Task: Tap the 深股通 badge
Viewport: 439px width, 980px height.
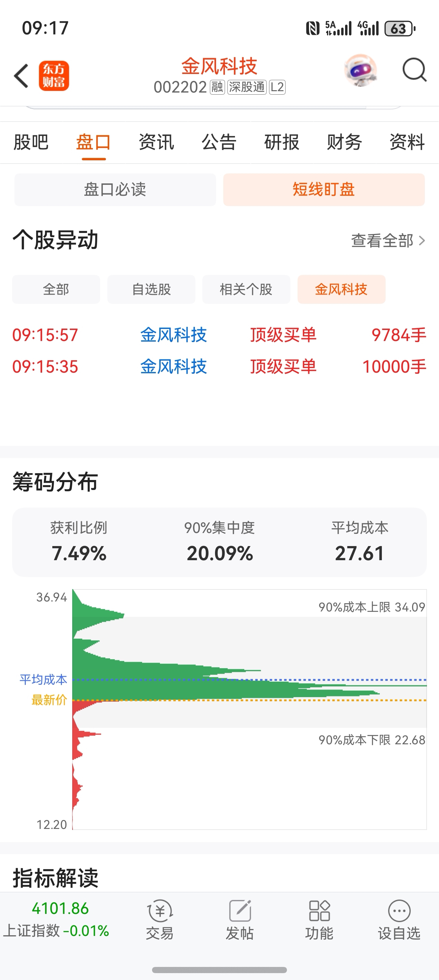Action: [247, 87]
